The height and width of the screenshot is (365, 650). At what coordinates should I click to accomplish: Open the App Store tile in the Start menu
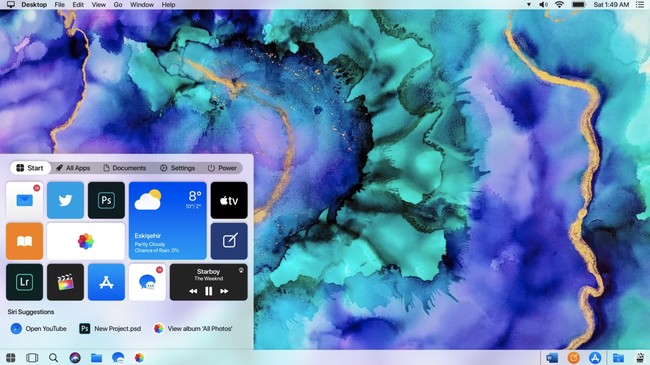(106, 282)
